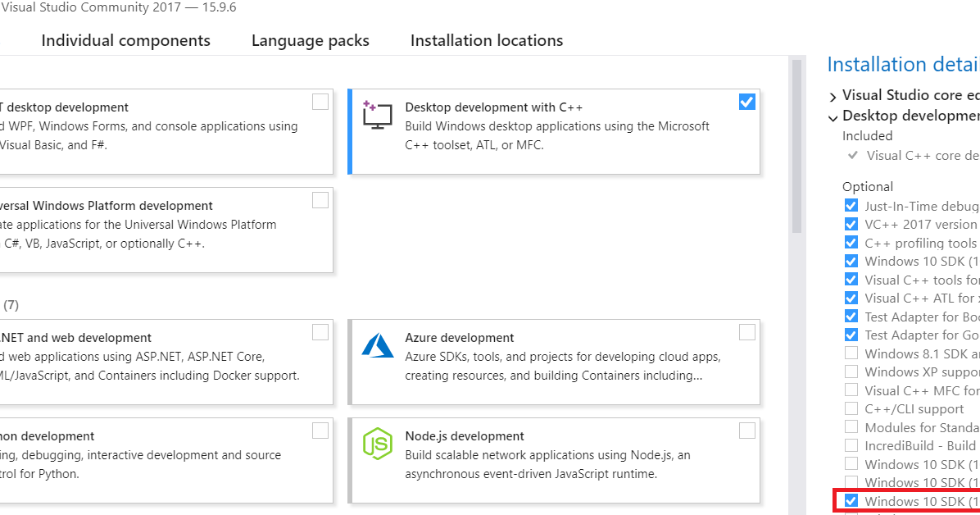Enable the Azure development workload

pyautogui.click(x=746, y=332)
